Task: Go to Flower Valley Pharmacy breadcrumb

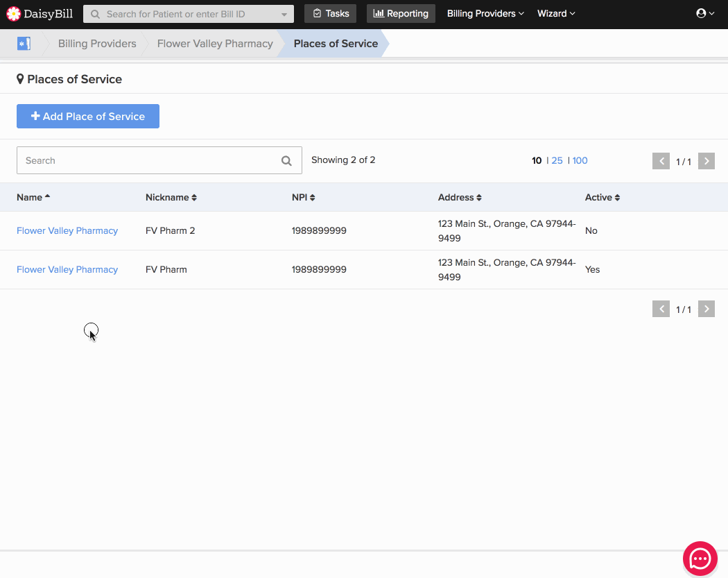Action: tap(215, 44)
